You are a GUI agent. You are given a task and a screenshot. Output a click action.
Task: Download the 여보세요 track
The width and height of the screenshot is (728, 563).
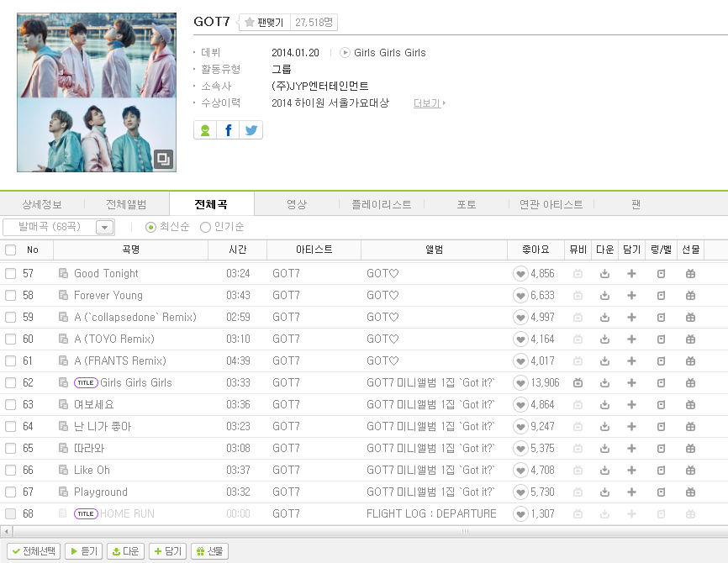point(604,405)
